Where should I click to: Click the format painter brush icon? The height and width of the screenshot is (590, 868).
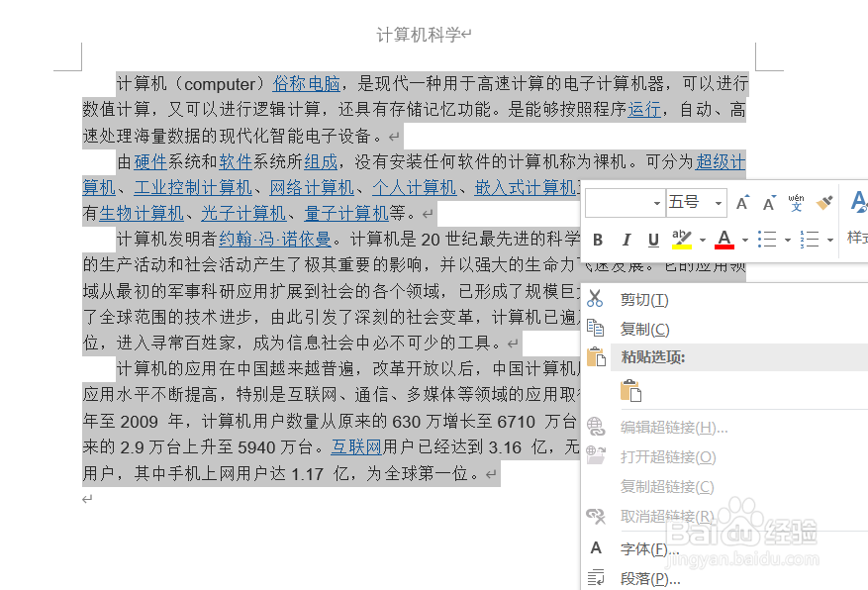click(823, 203)
